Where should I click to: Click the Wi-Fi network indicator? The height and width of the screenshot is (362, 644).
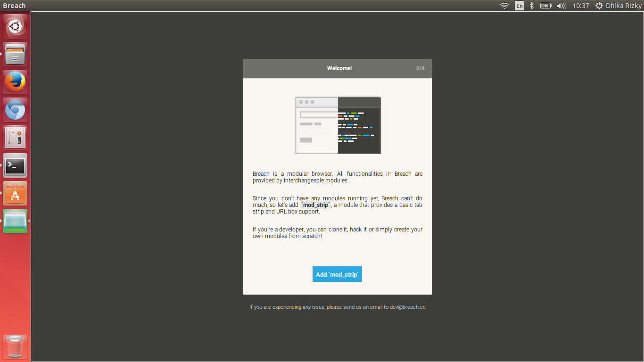[504, 6]
